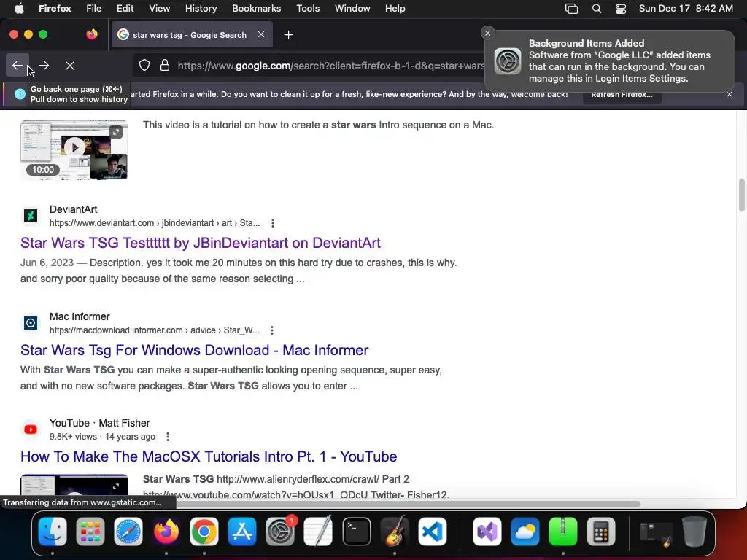
Task: Open more options for Mac Informer result
Action: coord(272,330)
